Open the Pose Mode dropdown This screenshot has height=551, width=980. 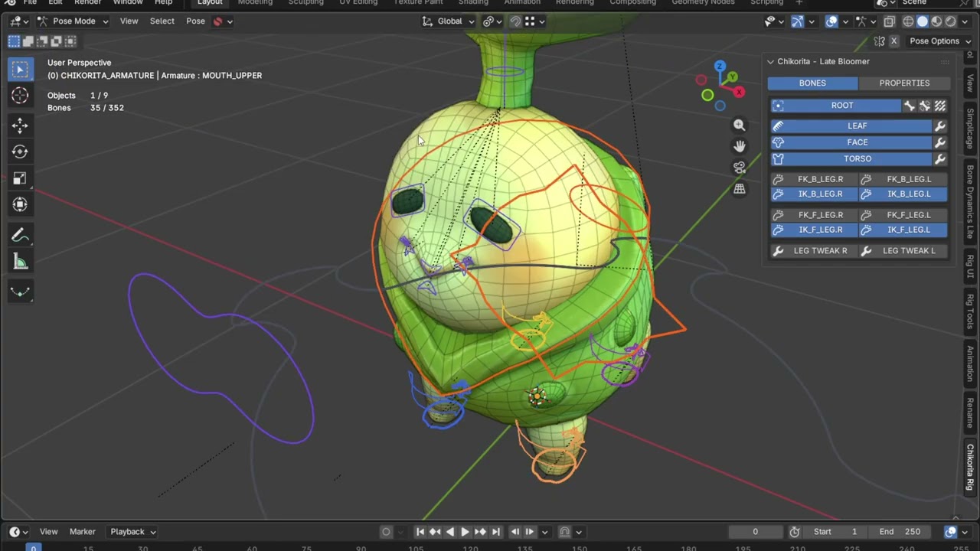(73, 21)
